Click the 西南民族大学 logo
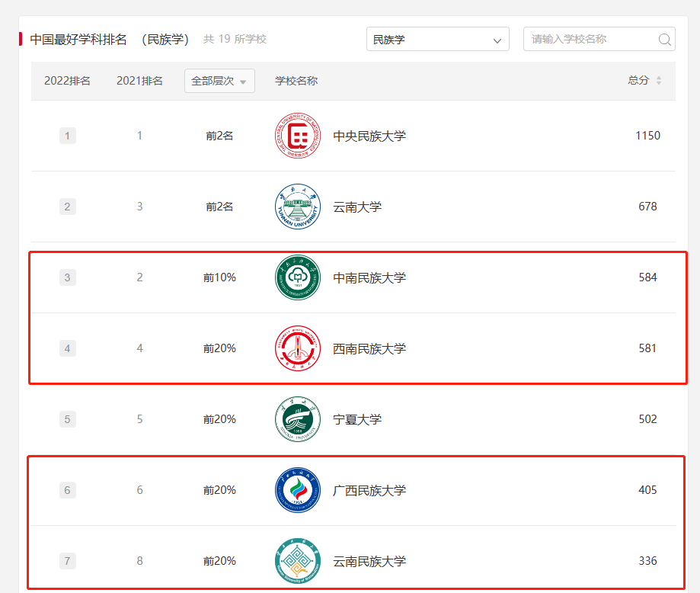Screen dimensions: 700x593 [298, 348]
